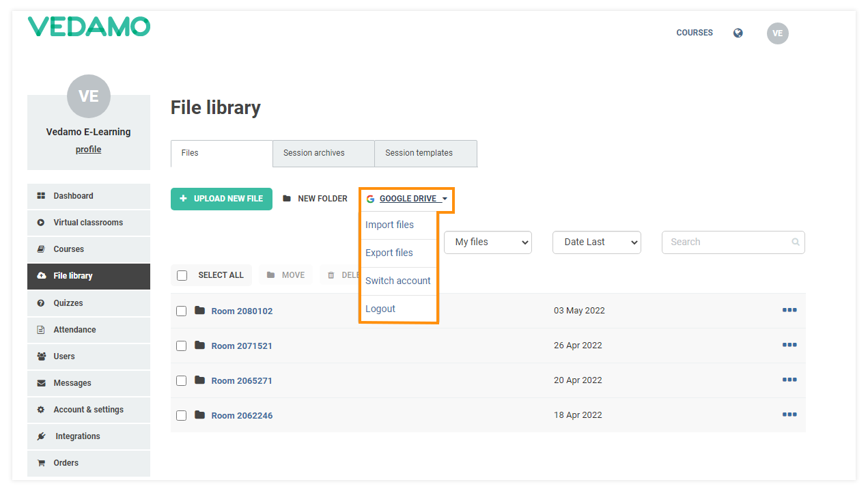This screenshot has height=491, width=868.
Task: Click the folder icon of Room 2065271
Action: [199, 380]
